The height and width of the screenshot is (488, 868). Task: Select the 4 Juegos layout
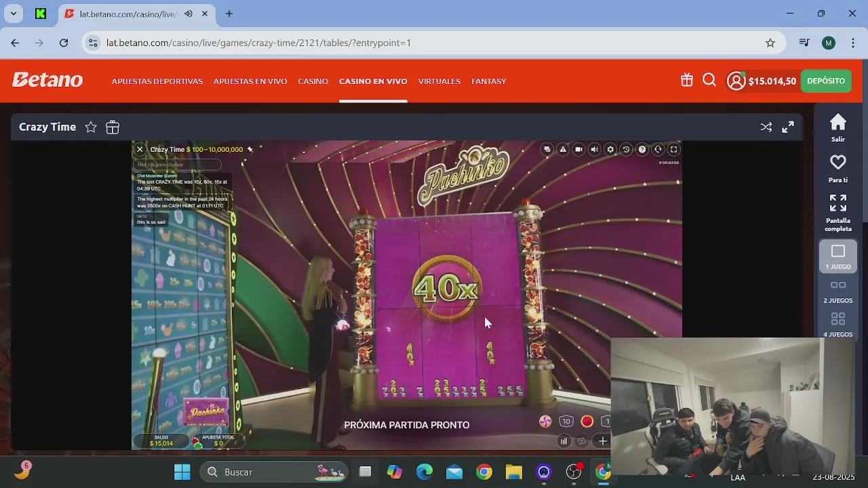[838, 324]
